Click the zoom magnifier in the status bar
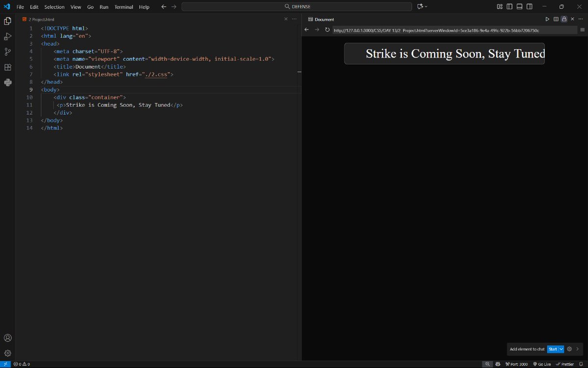 487,364
